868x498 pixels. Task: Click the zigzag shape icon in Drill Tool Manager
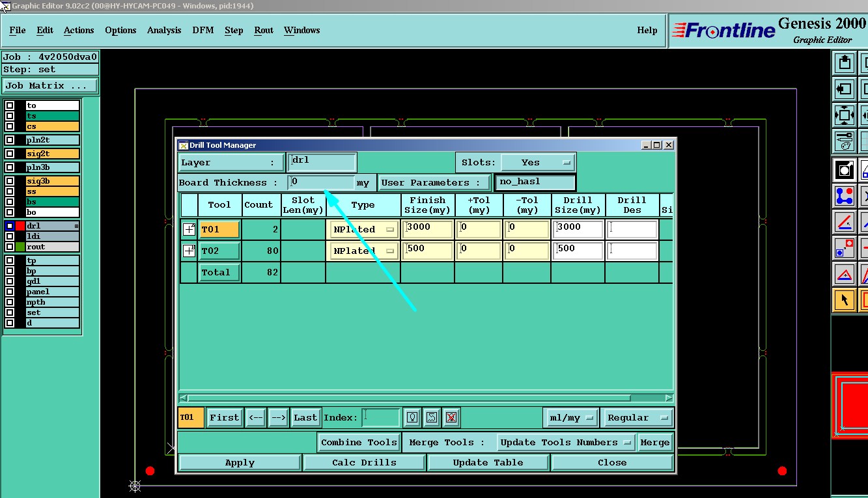coord(432,417)
